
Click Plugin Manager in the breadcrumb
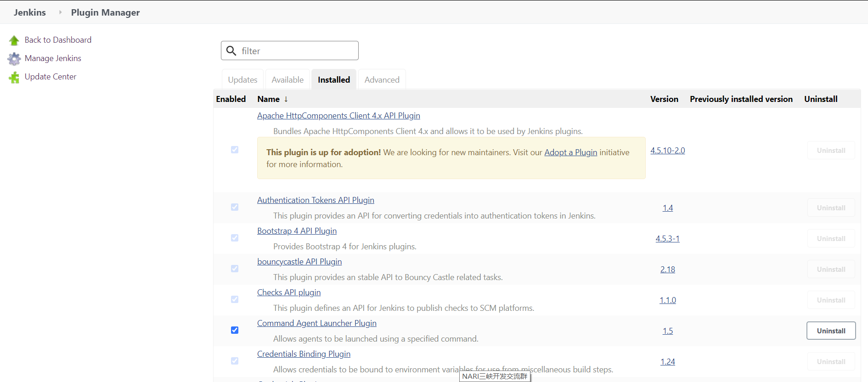(105, 12)
